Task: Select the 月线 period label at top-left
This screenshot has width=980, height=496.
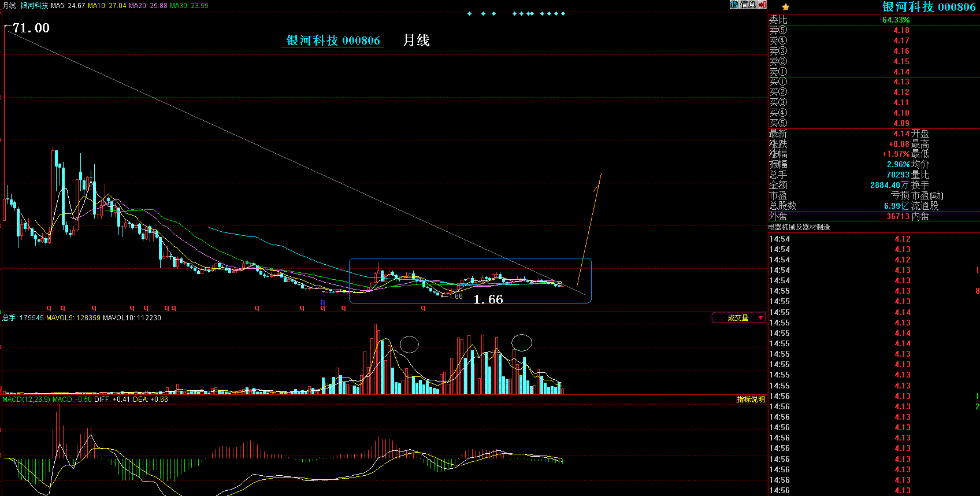Action: coord(9,5)
